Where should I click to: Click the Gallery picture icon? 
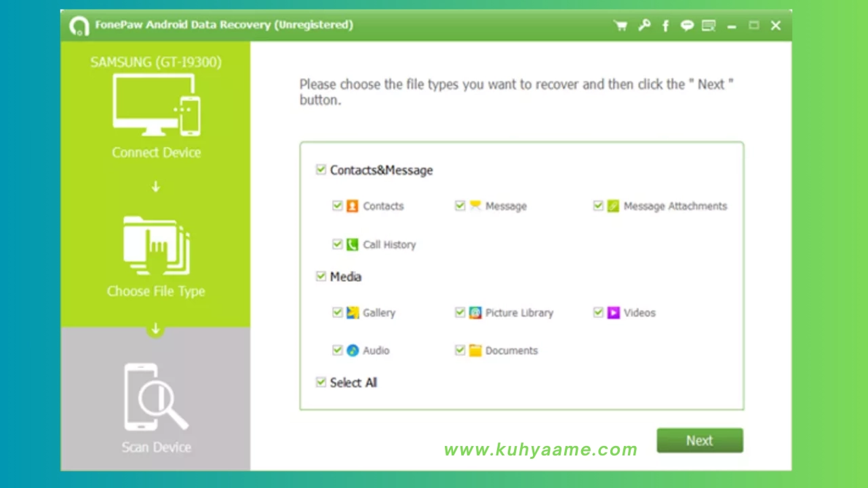(x=352, y=312)
